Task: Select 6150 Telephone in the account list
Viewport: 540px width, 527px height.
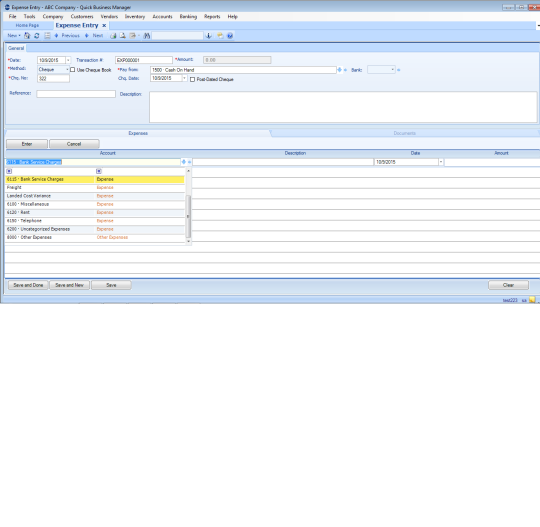Action: [x=95, y=221]
